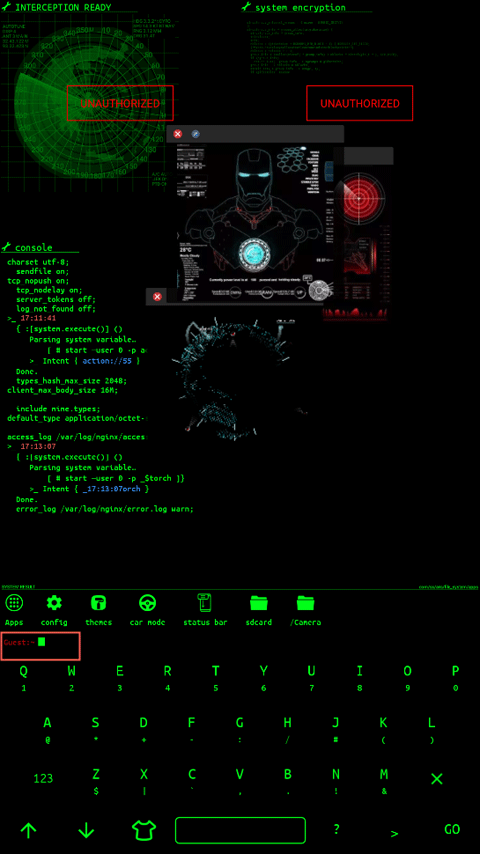Tap the Q key

point(23,671)
